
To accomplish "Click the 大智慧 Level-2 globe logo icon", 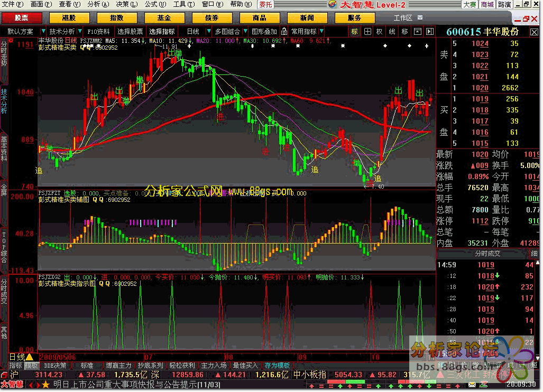I will point(333,4).
